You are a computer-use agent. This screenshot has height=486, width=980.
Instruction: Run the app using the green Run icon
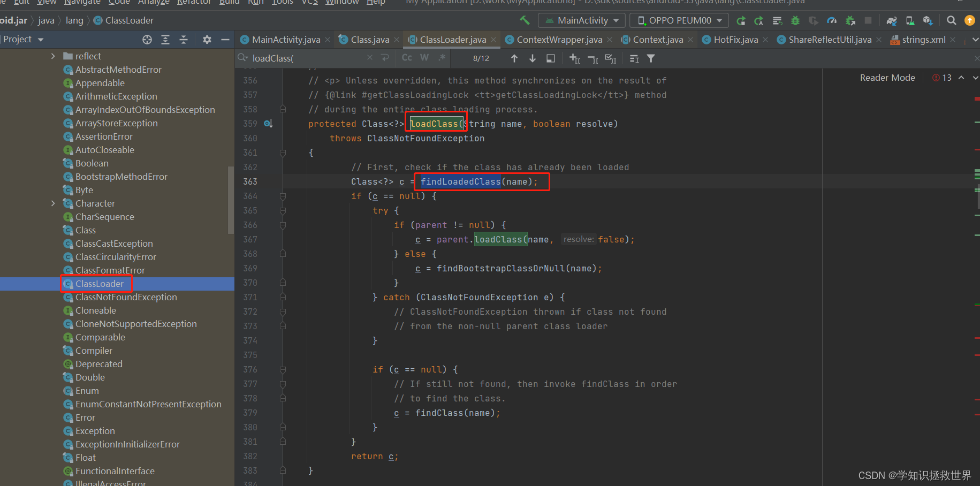click(x=741, y=20)
